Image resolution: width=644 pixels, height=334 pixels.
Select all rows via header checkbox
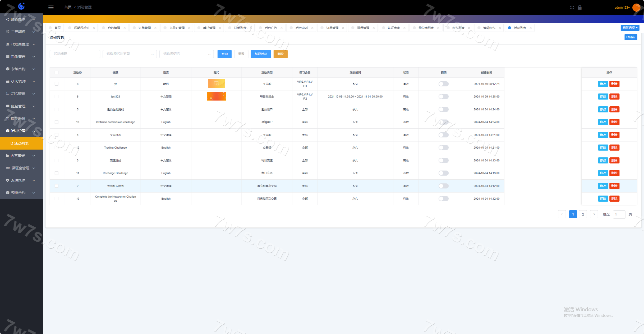[57, 73]
